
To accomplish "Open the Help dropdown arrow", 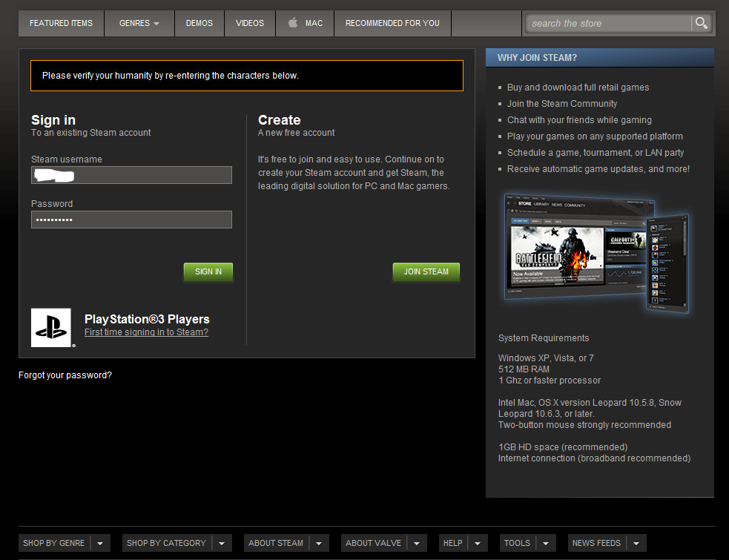I will coord(478,542).
